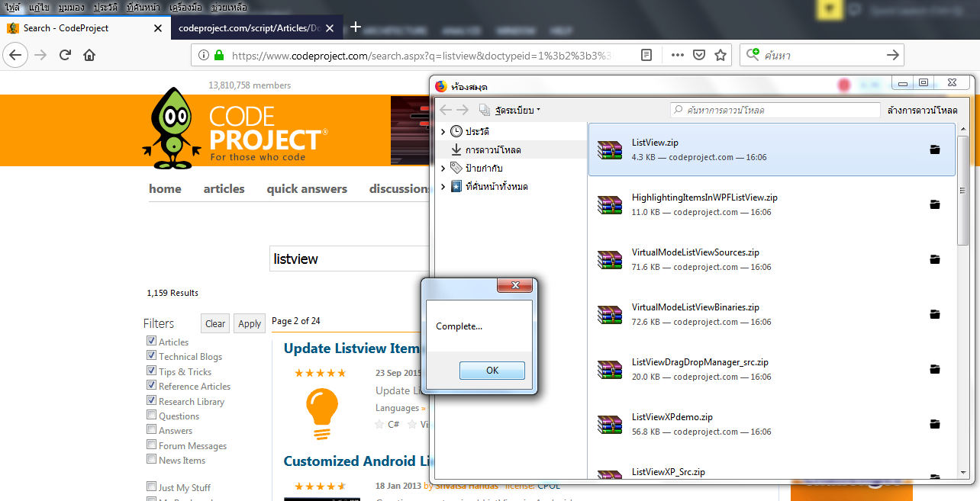Expand the ที่คั่นหน้าทั้งหมด bookmarks tree node
Image resolution: width=980 pixels, height=501 pixels.
443,186
